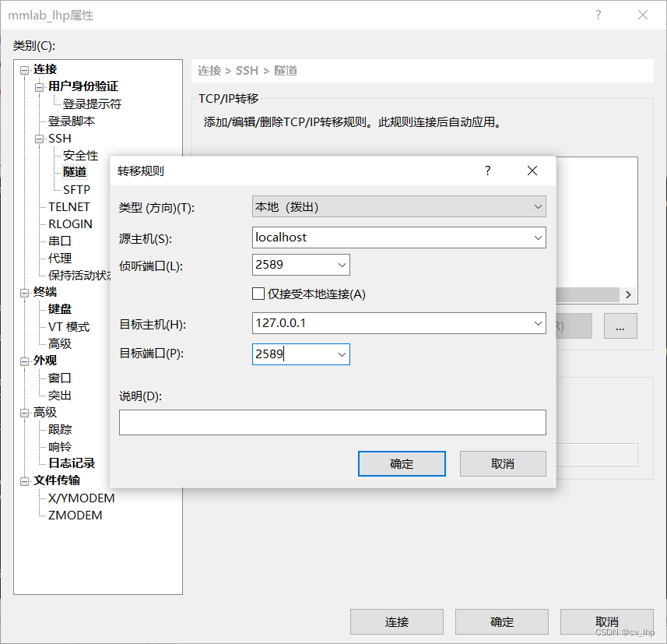The width and height of the screenshot is (667, 644).
Task: Select 保持活动状态 tree item
Action: point(79,276)
